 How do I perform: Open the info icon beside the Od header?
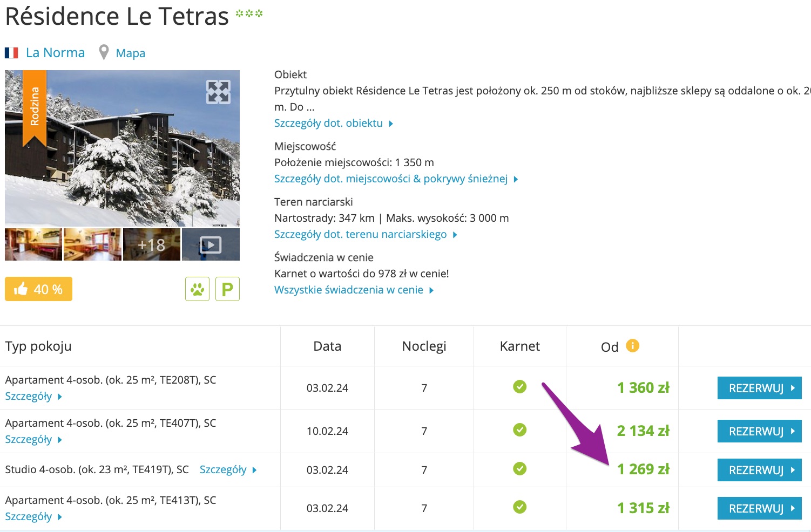(632, 345)
